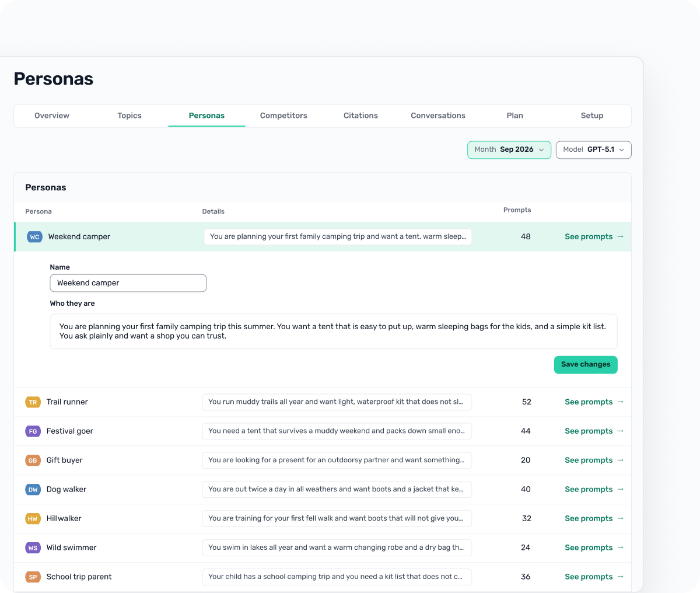Click the SP School trip parent badge
This screenshot has width=700, height=593.
tap(33, 577)
